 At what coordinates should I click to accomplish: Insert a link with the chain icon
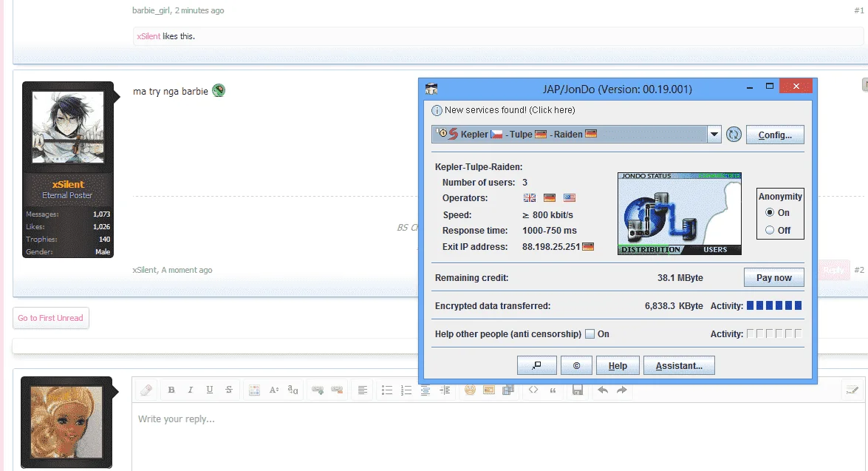(317, 390)
